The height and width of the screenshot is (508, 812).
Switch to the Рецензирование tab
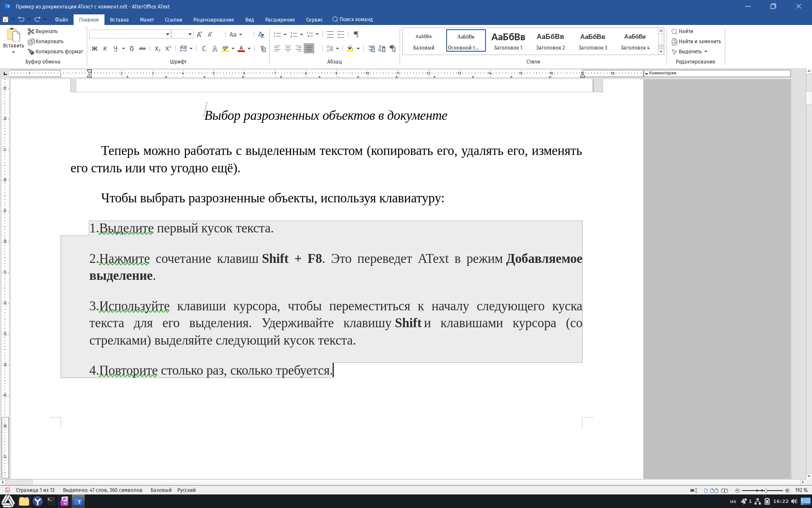point(214,19)
